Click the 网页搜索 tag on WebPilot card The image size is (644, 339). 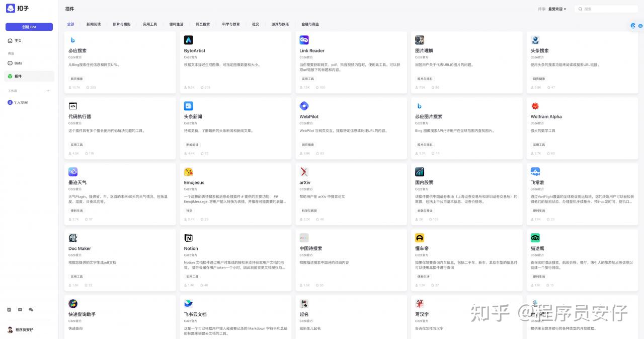308,145
